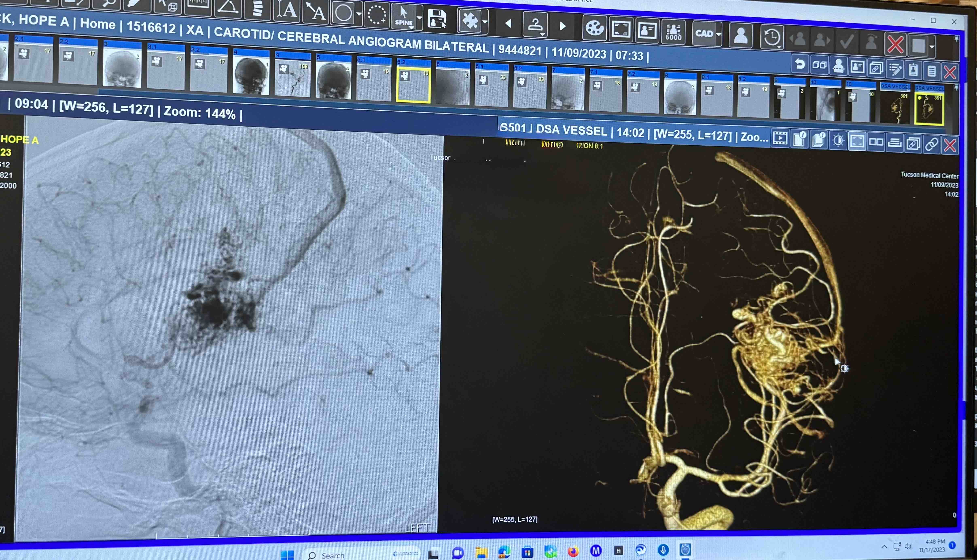Open the SPINE cursor tool dropdown
The image size is (977, 560).
point(419,18)
